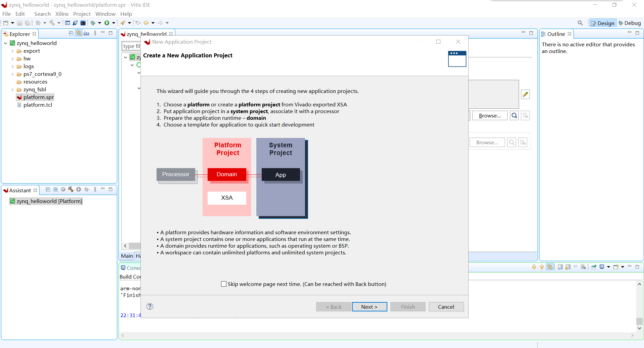Click the Save All toolbar icon
The height and width of the screenshot is (348, 644).
[x=27, y=23]
